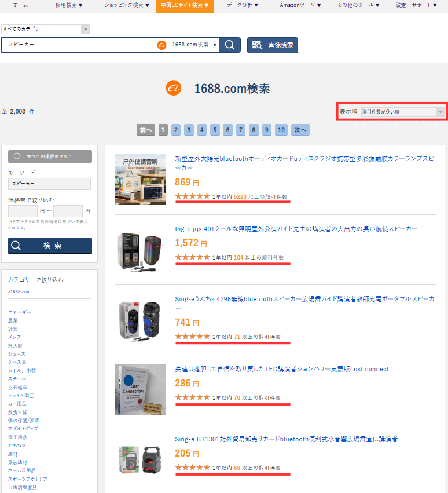The width and height of the screenshot is (448, 493).
Task: Go to results page 5
Action: (215, 130)
